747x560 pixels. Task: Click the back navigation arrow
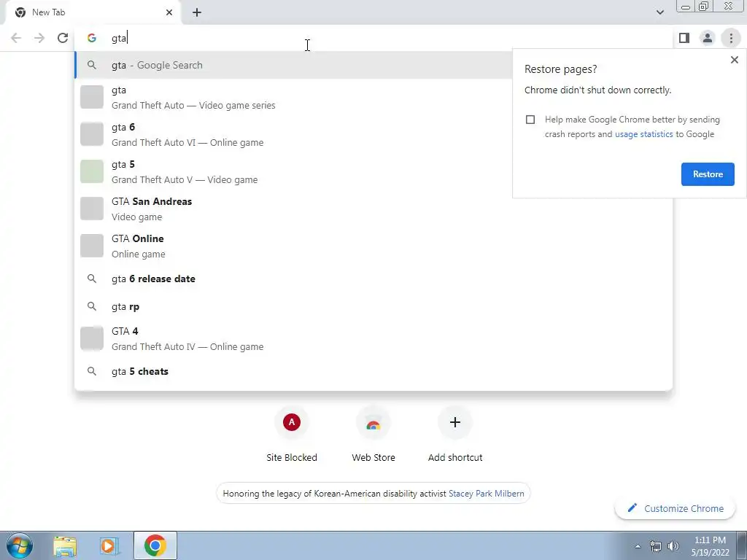pyautogui.click(x=16, y=38)
